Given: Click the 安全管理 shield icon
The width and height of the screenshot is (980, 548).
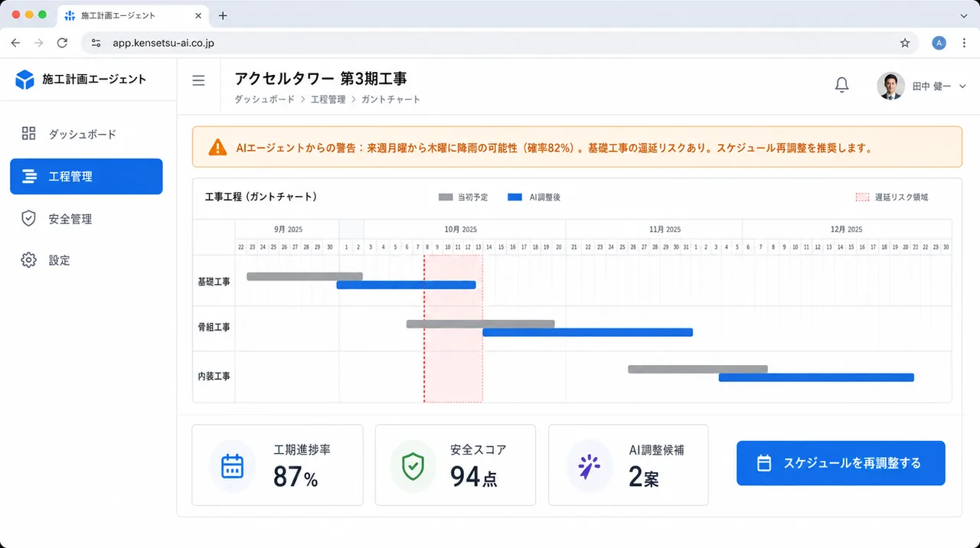Looking at the screenshot, I should [x=28, y=219].
